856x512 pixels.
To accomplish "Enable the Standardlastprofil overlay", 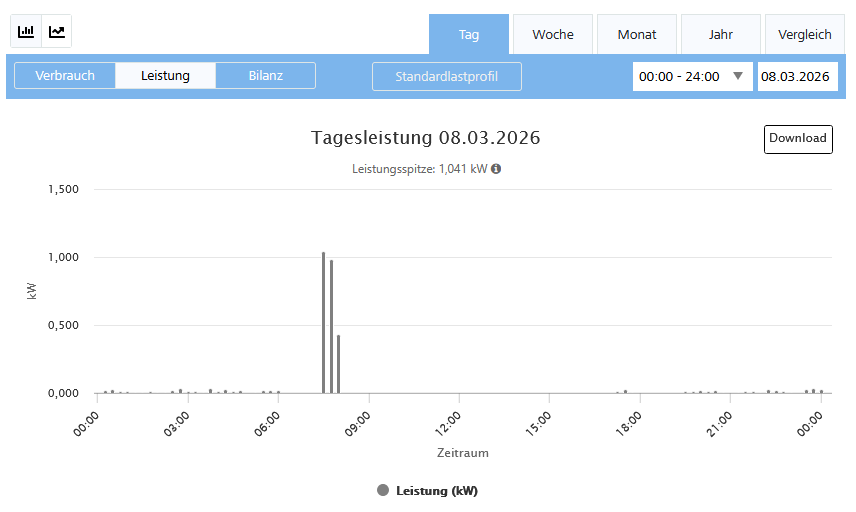I will click(x=446, y=76).
